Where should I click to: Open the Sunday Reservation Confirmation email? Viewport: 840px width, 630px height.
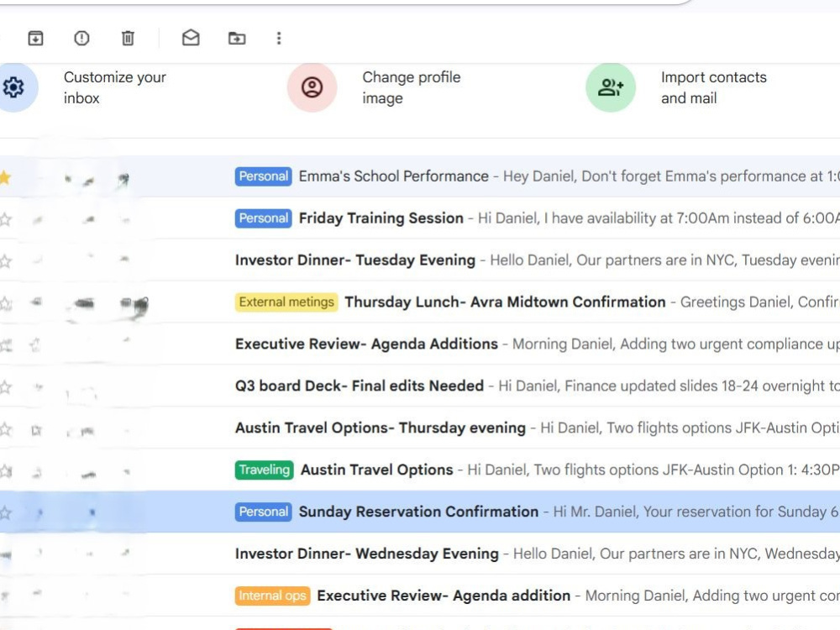tap(420, 512)
